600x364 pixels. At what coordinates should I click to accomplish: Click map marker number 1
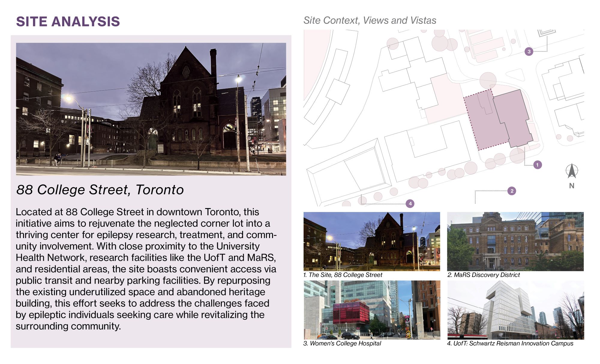pyautogui.click(x=537, y=165)
